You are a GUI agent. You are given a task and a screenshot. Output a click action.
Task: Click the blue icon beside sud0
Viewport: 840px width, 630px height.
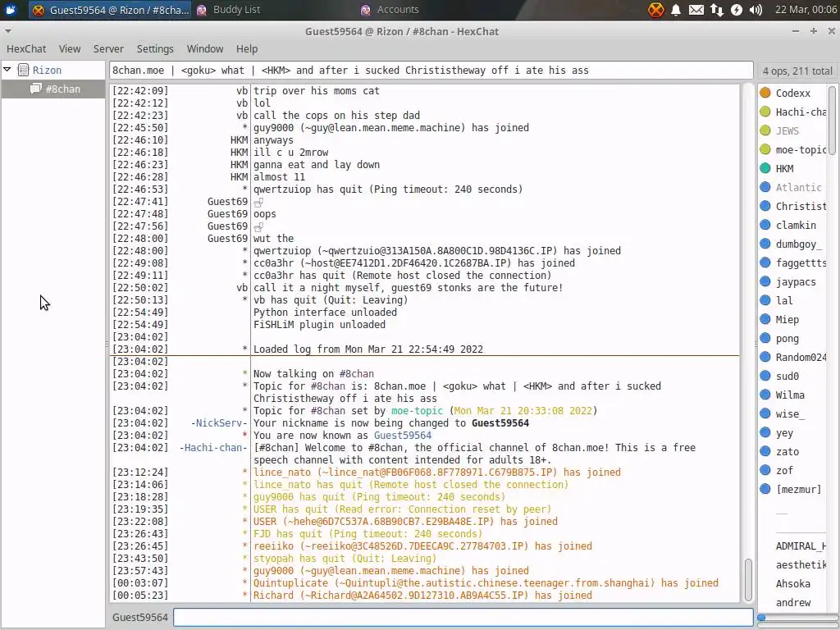coord(765,376)
